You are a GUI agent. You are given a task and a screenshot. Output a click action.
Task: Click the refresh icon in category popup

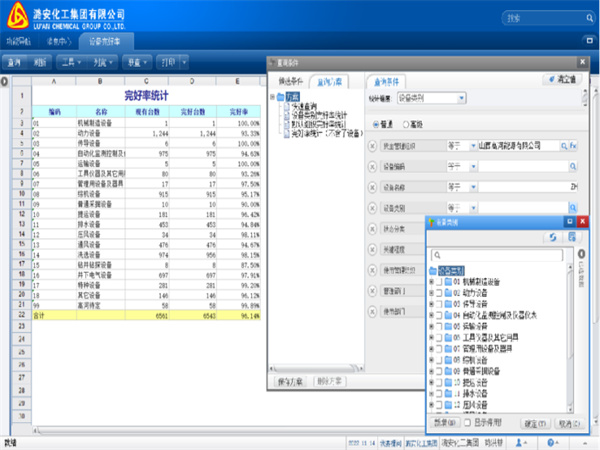(553, 236)
